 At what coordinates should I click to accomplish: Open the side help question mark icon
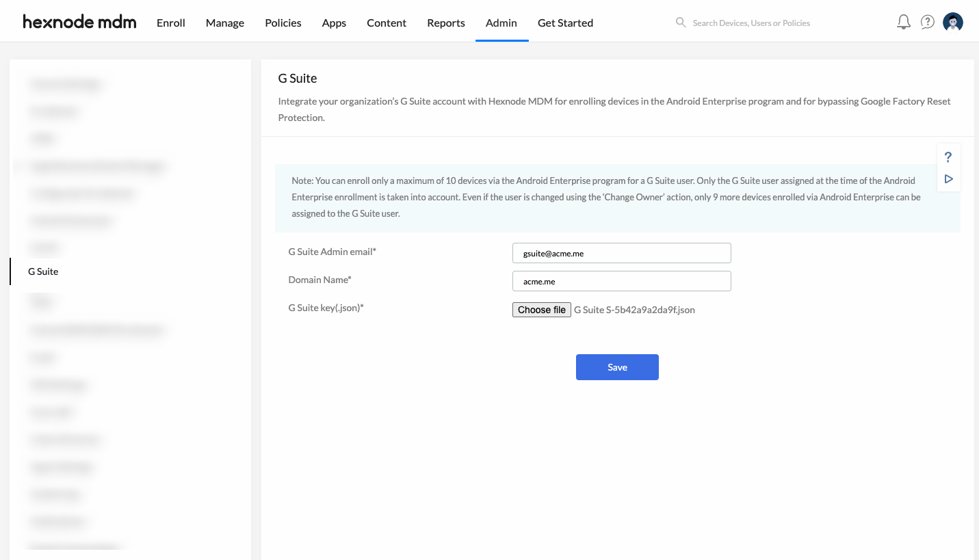pos(948,157)
